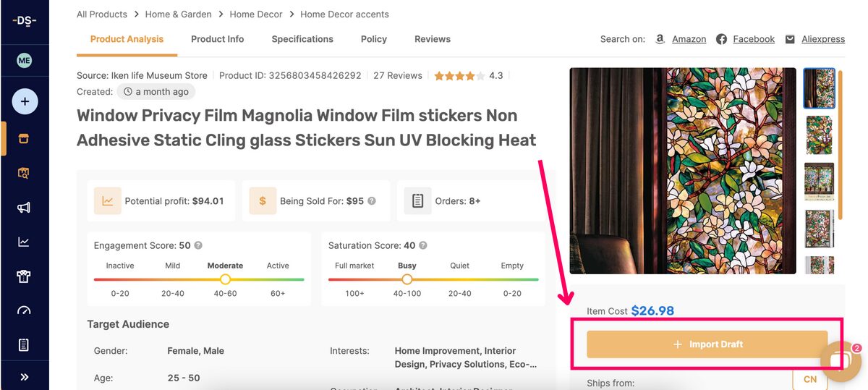Open the store icon in sidebar
The image size is (868, 390).
pyautogui.click(x=24, y=139)
